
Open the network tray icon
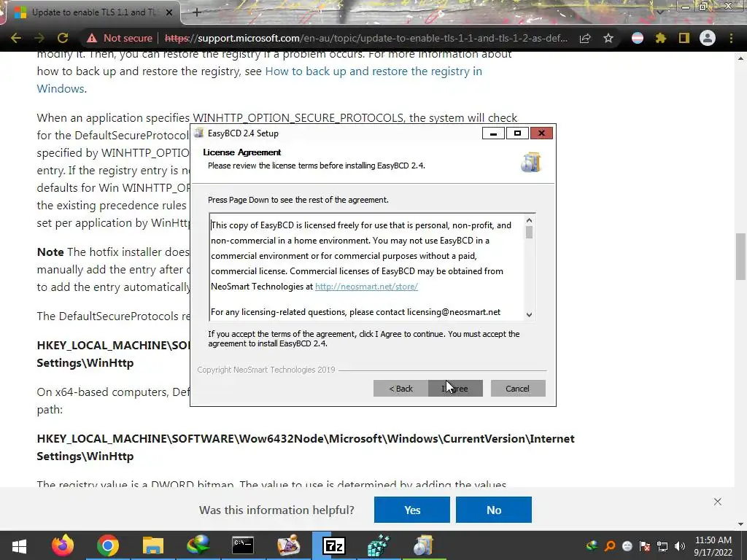coord(662,546)
